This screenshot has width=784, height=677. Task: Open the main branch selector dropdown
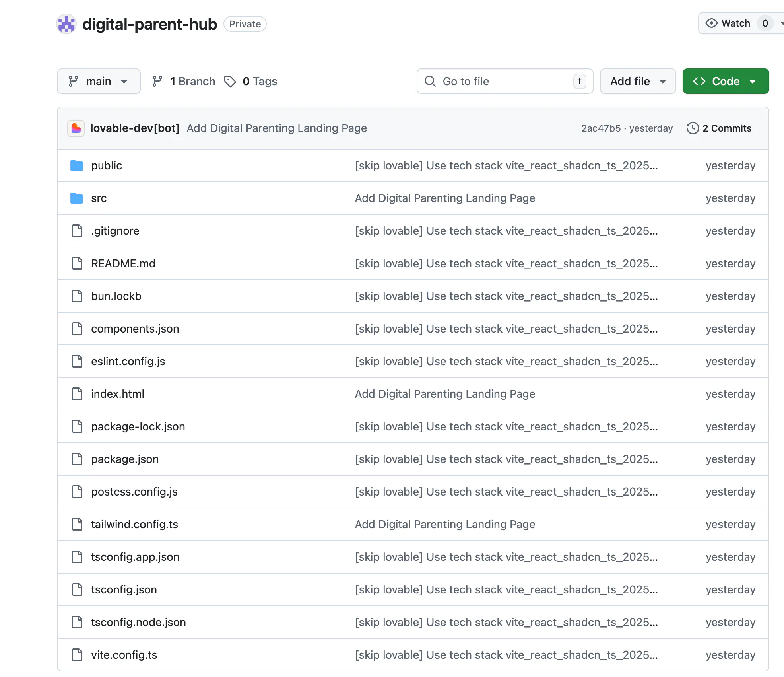(99, 81)
